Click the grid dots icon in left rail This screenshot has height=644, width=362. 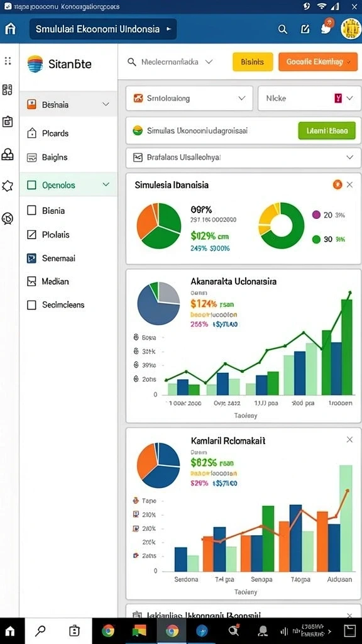[x=8, y=61]
